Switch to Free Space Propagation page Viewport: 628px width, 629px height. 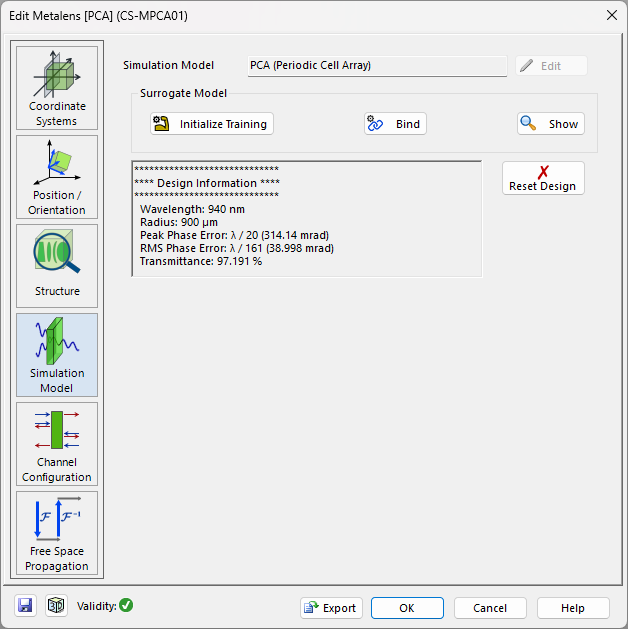tap(57, 533)
